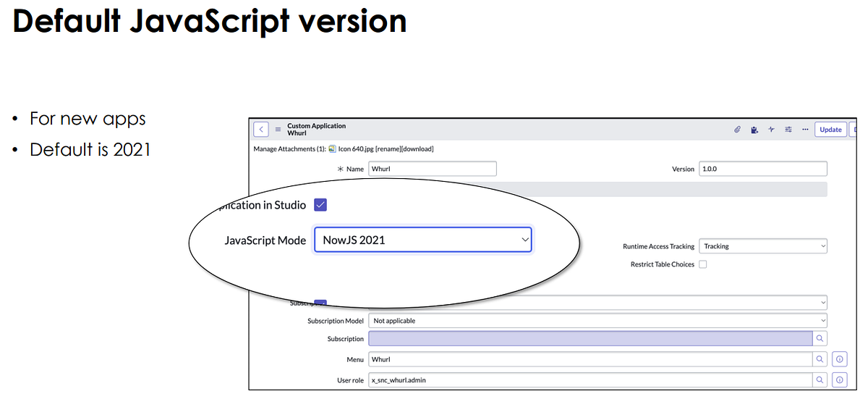Click the Menu field containing Whurl
This screenshot has width=868, height=407.
[590, 358]
